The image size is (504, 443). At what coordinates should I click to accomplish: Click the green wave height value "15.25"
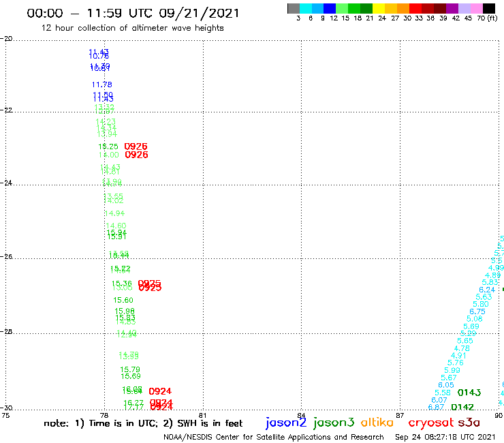[108, 147]
